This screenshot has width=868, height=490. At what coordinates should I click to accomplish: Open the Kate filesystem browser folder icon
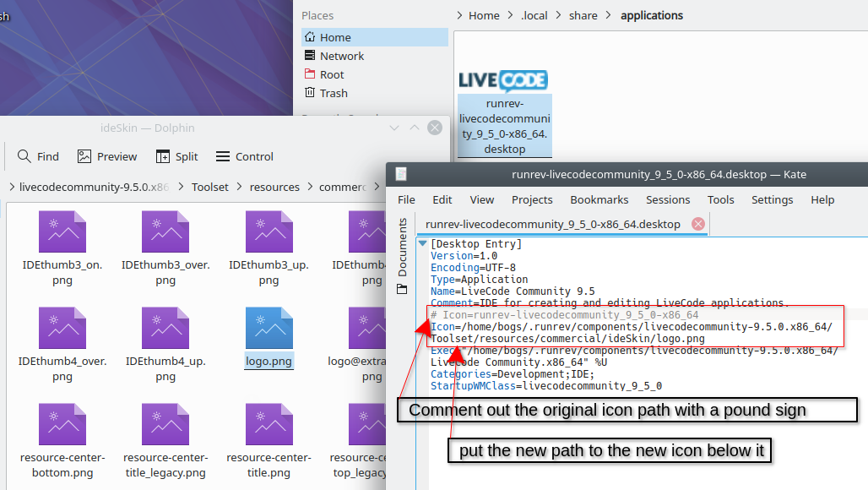402,289
